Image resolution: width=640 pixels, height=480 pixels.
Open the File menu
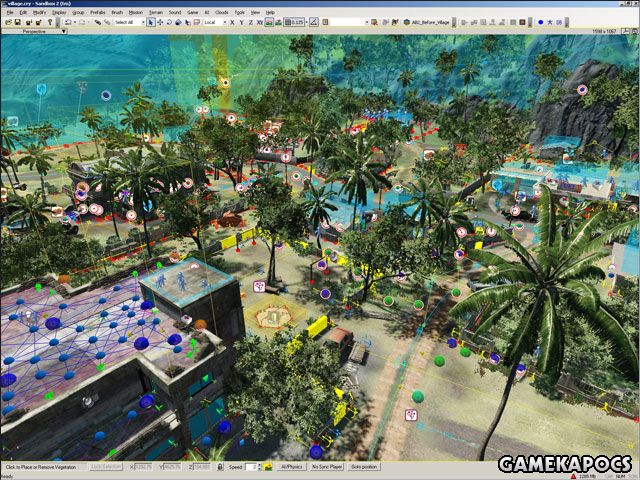click(10, 12)
